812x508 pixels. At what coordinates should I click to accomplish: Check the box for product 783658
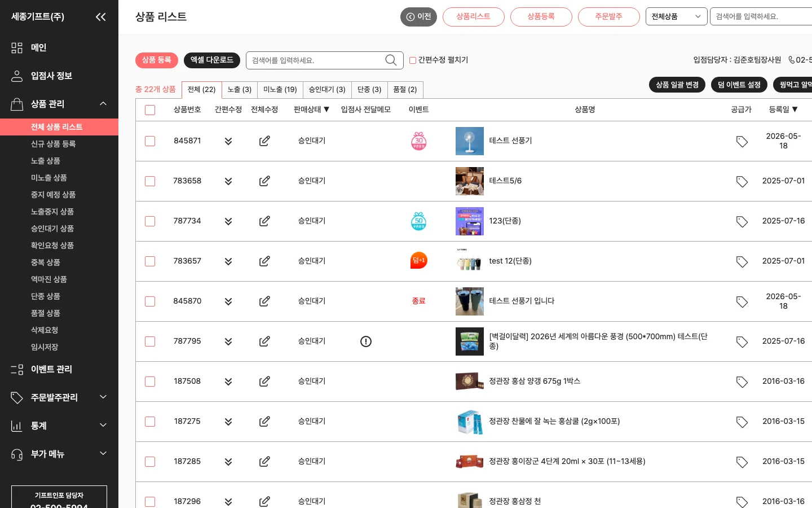click(150, 181)
